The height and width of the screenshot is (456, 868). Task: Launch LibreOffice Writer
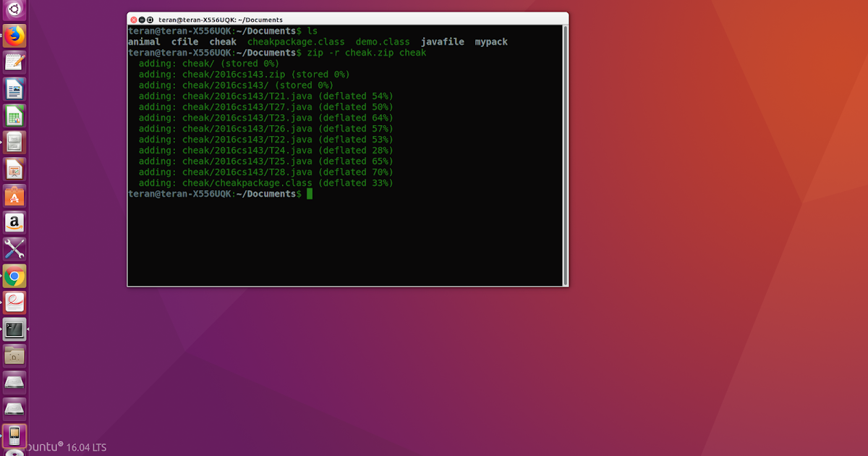pyautogui.click(x=14, y=88)
